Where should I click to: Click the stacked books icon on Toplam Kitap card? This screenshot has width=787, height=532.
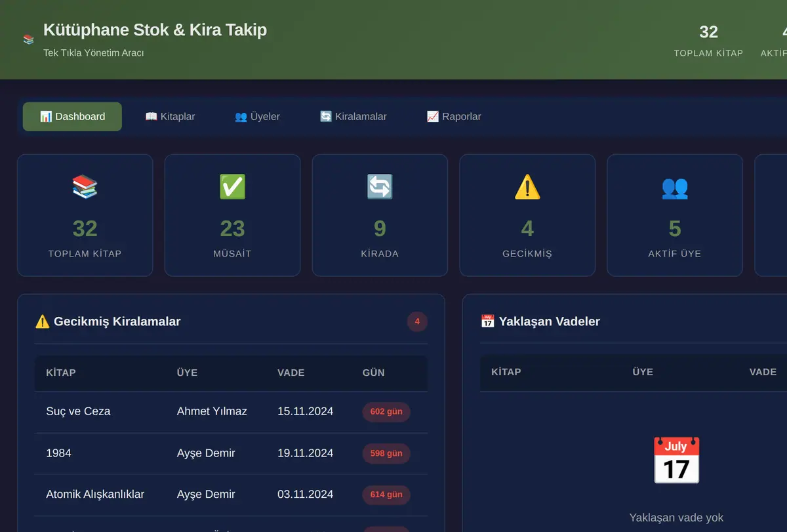[85, 187]
